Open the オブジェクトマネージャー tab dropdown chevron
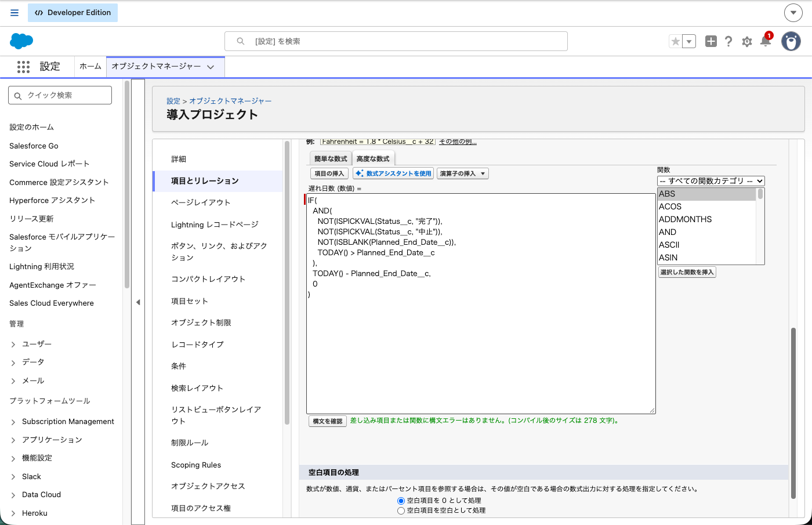This screenshot has height=525, width=812. coord(211,67)
